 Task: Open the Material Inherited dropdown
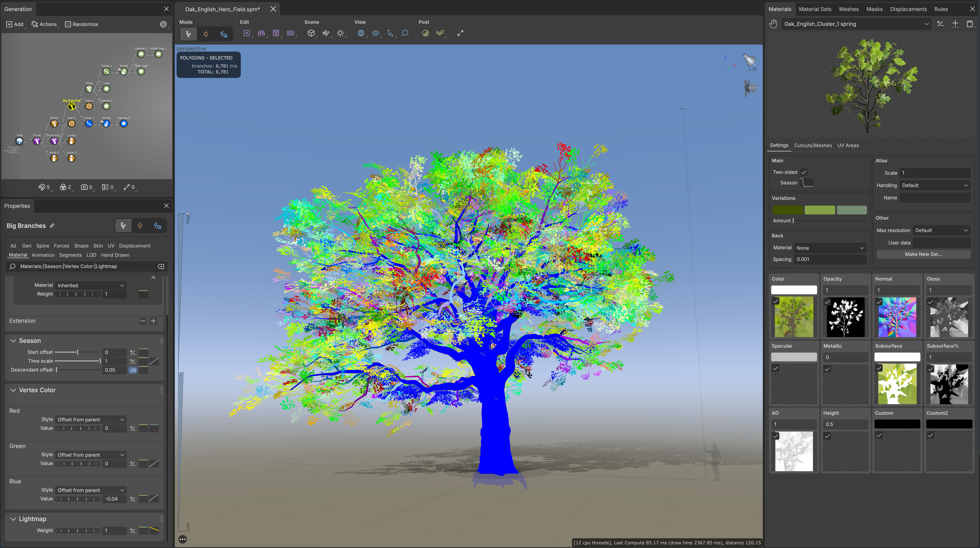click(90, 285)
